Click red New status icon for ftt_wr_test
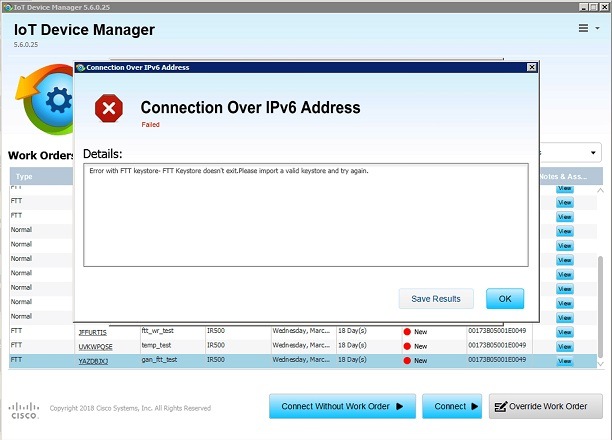612x440 pixels. point(407,332)
